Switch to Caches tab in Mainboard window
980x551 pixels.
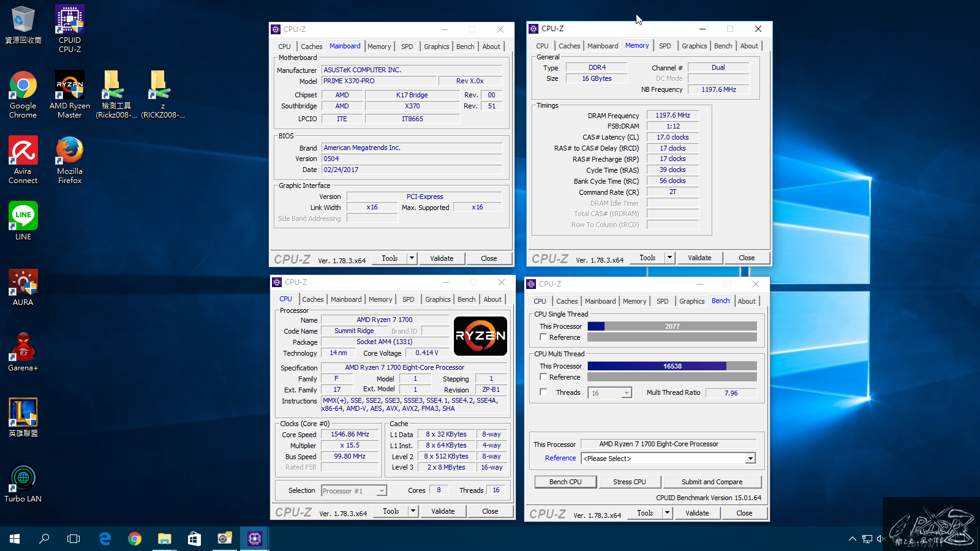click(311, 47)
